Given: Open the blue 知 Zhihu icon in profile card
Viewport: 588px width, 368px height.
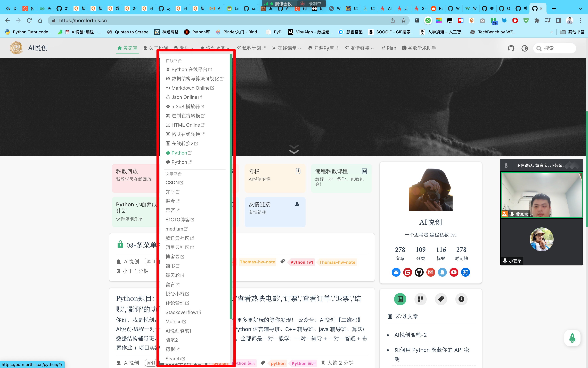Looking at the screenshot, I should coord(465,272).
